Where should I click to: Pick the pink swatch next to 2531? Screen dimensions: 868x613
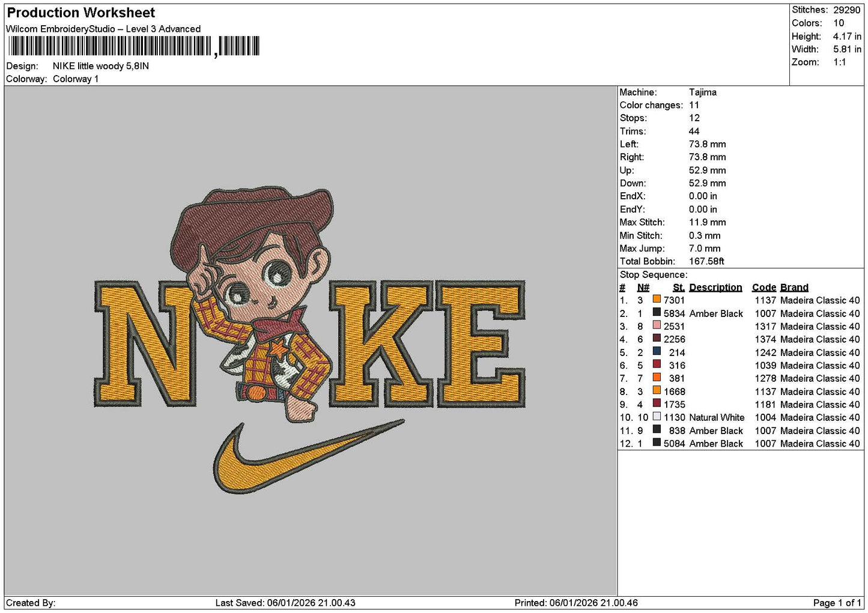tap(657, 326)
